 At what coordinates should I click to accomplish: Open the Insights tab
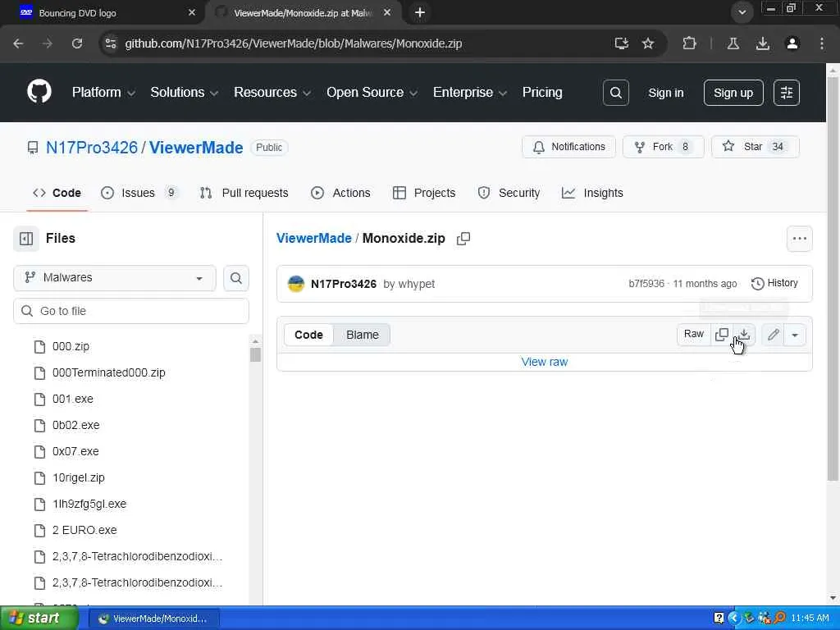click(592, 193)
